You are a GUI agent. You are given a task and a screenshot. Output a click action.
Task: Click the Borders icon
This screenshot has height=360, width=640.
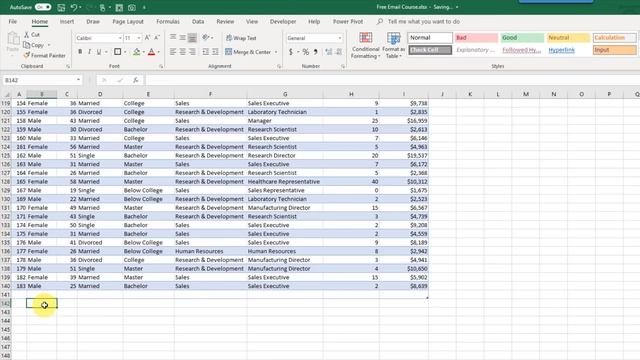click(118, 52)
